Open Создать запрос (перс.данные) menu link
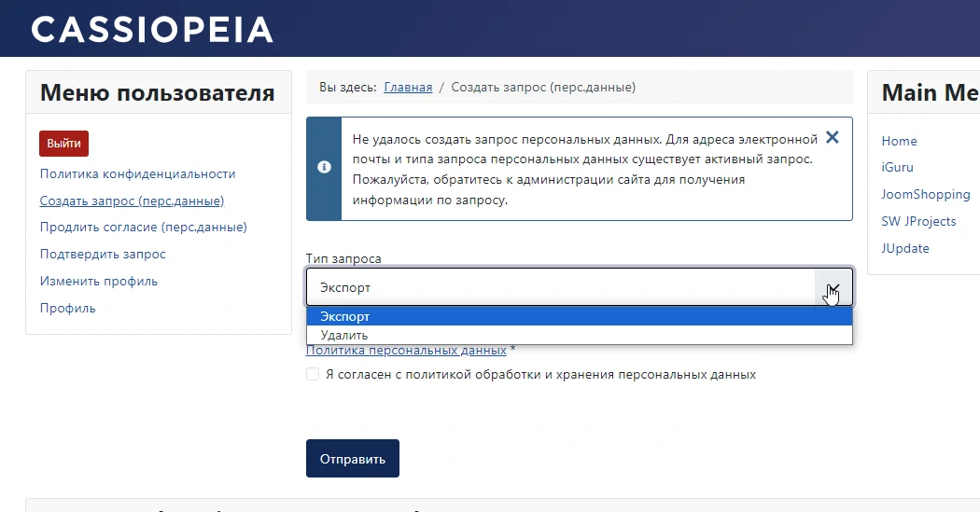Viewport: 980px width, 512px height. (x=132, y=201)
